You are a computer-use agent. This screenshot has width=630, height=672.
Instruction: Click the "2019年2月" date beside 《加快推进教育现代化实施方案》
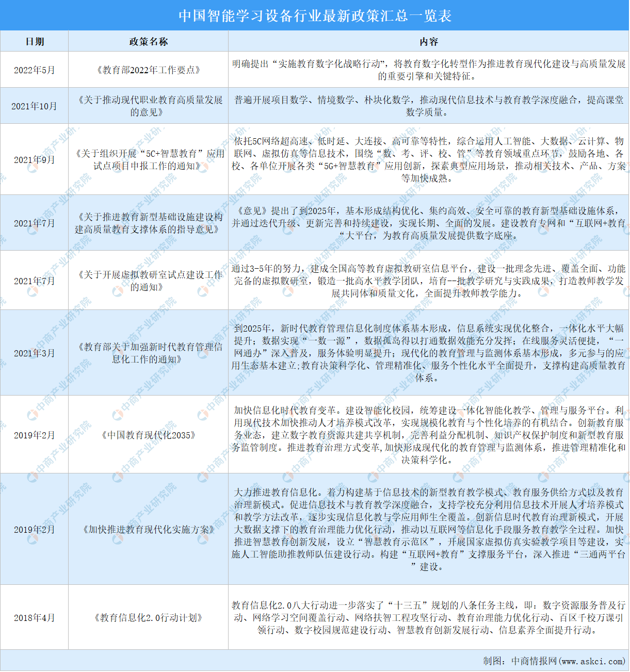tap(35, 530)
